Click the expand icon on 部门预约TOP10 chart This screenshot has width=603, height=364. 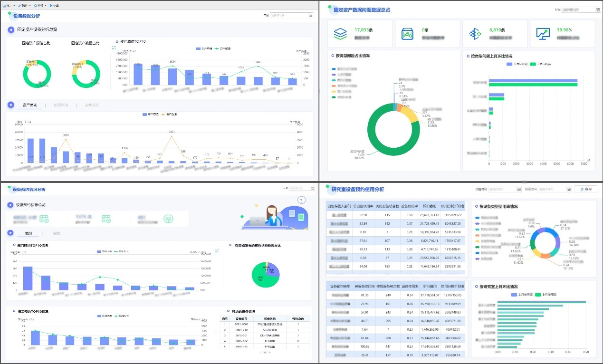[x=217, y=250]
